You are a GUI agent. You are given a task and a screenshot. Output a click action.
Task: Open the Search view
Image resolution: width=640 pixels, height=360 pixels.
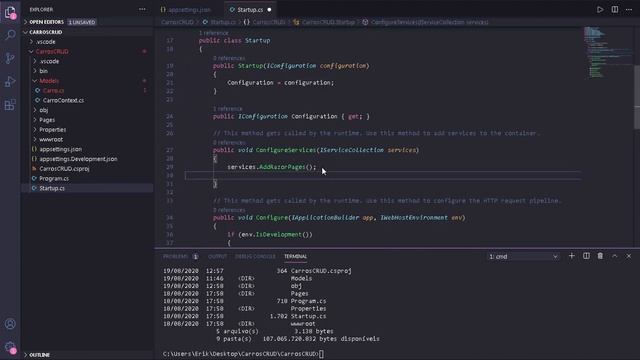point(10,35)
